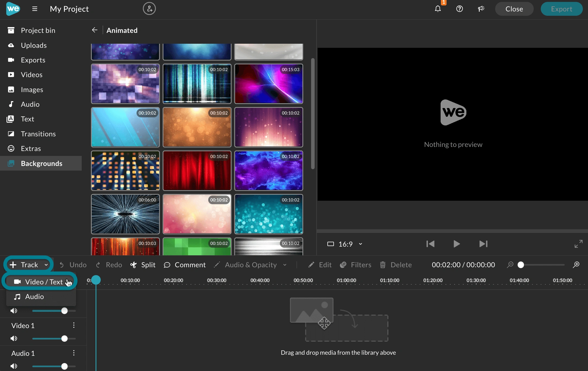Open Text library in sidebar
588x371 pixels.
[41, 119]
